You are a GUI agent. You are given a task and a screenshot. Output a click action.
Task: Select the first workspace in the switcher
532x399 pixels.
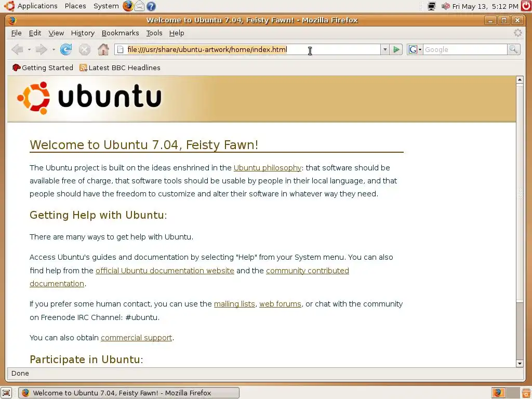[498, 393]
